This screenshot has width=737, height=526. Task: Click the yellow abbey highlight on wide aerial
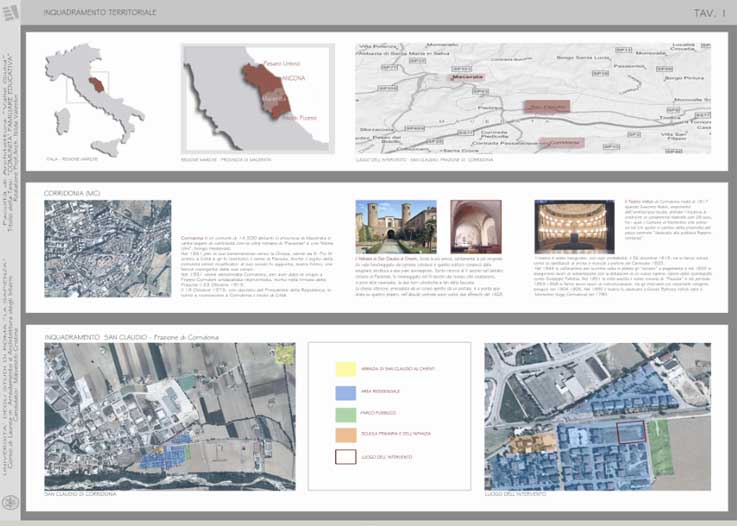point(284,354)
